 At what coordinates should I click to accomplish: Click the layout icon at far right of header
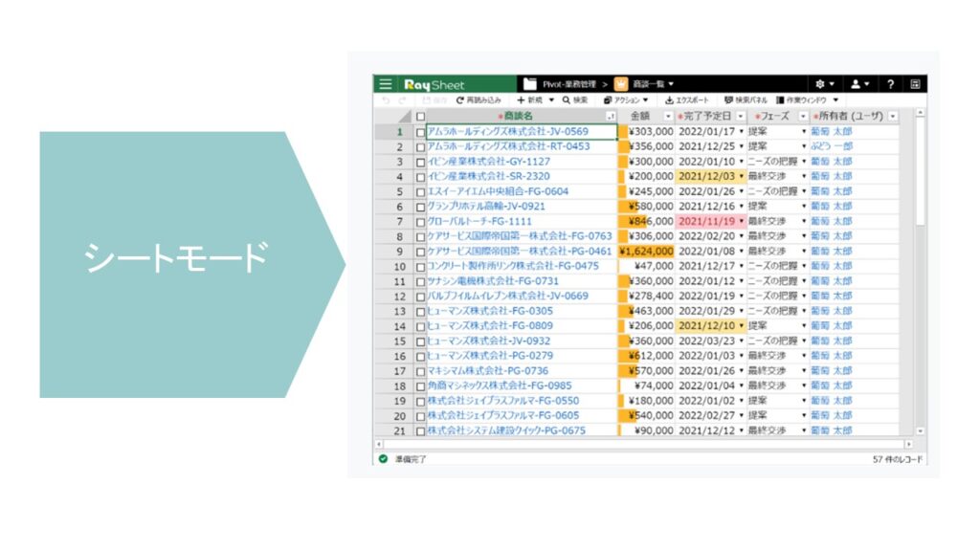[915, 84]
